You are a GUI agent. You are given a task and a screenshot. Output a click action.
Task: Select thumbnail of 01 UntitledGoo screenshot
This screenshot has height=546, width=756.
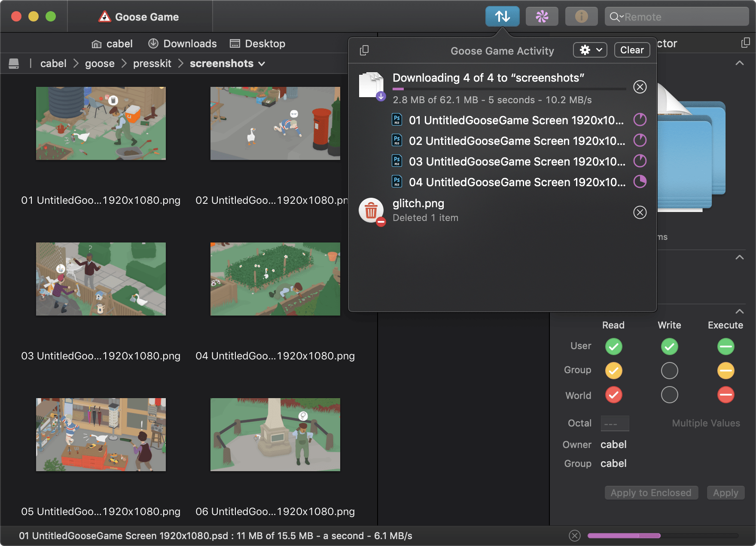[101, 123]
